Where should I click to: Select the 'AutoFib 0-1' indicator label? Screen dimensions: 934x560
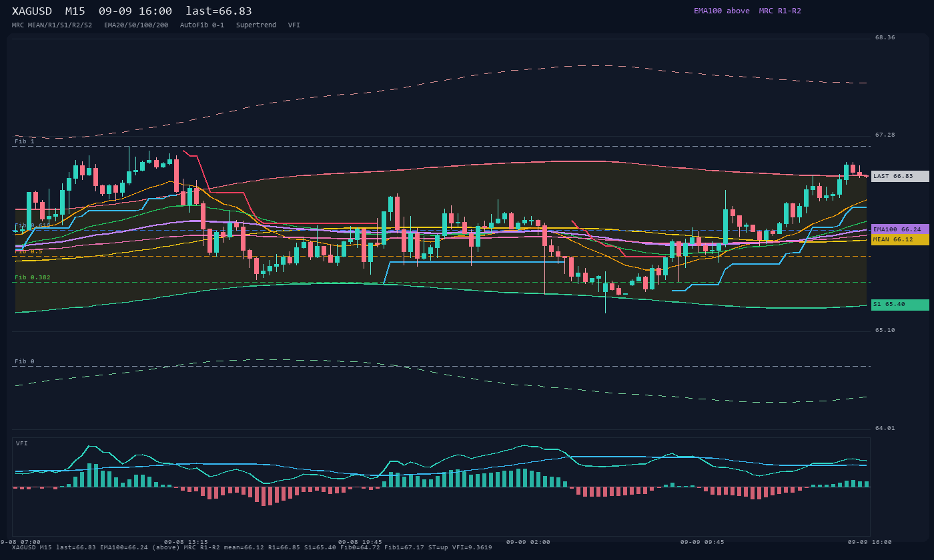coord(202,25)
